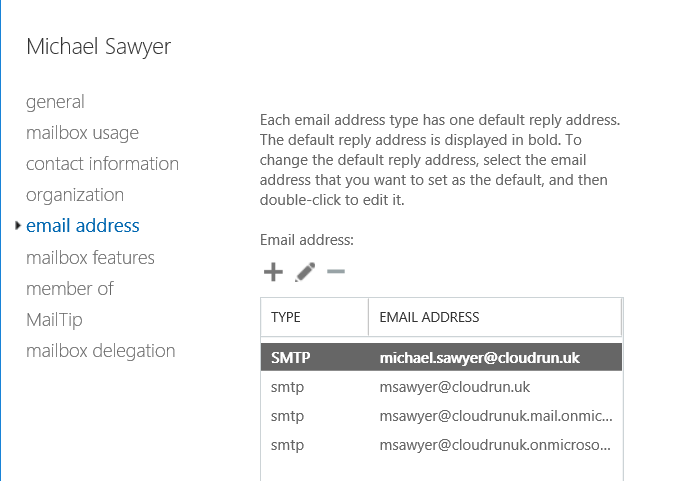Select the email address section
This screenshot has width=674, height=481.
click(x=83, y=226)
